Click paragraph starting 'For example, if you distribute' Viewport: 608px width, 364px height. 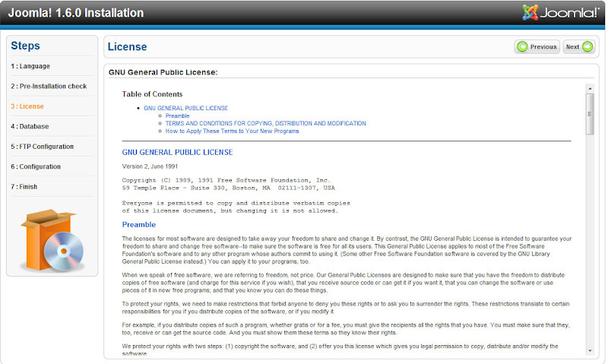pos(346,329)
